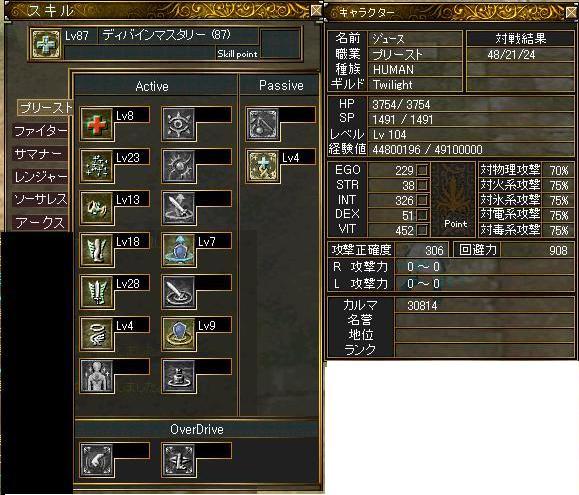This screenshot has width=579, height=495.
Task: Open the レンジャー class tab
Action: pos(41,177)
